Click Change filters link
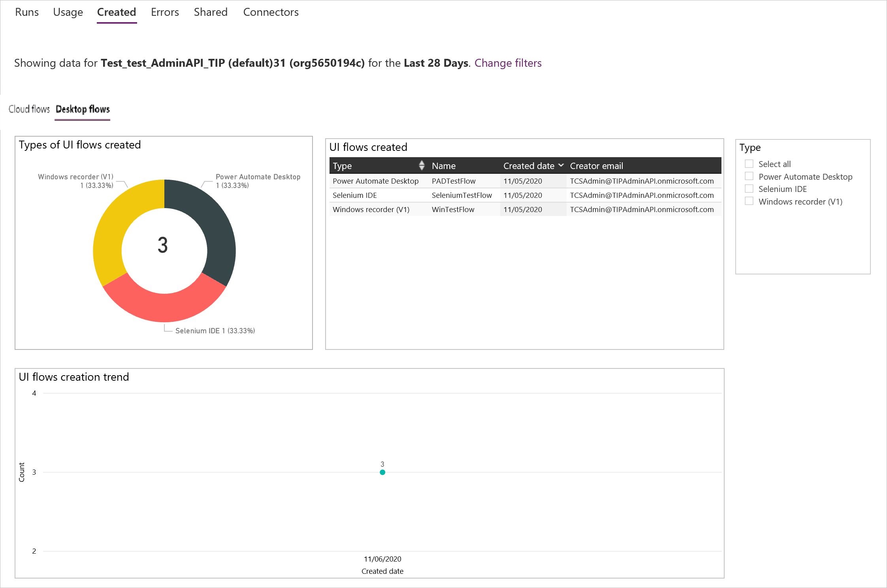The image size is (887, 588). click(508, 62)
